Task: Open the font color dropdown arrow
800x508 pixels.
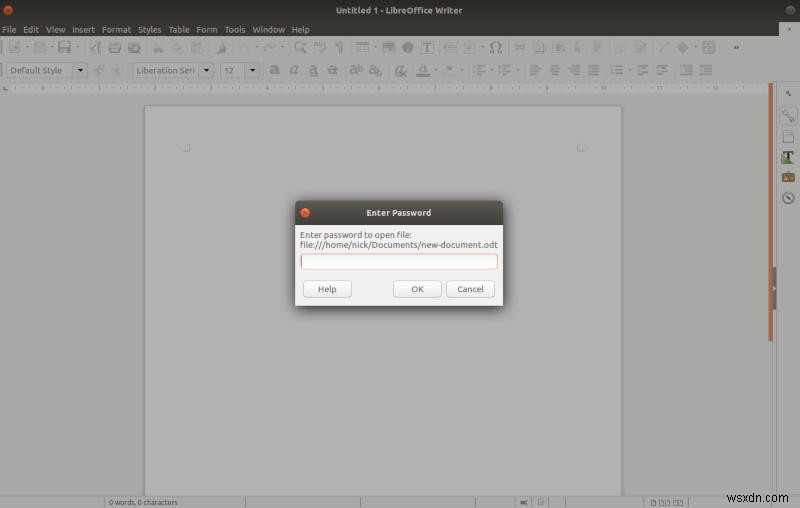Action: 436,70
